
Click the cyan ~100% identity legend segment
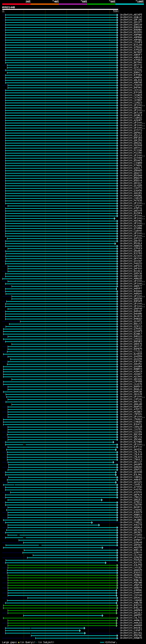pyautogui.click(x=130, y=4)
